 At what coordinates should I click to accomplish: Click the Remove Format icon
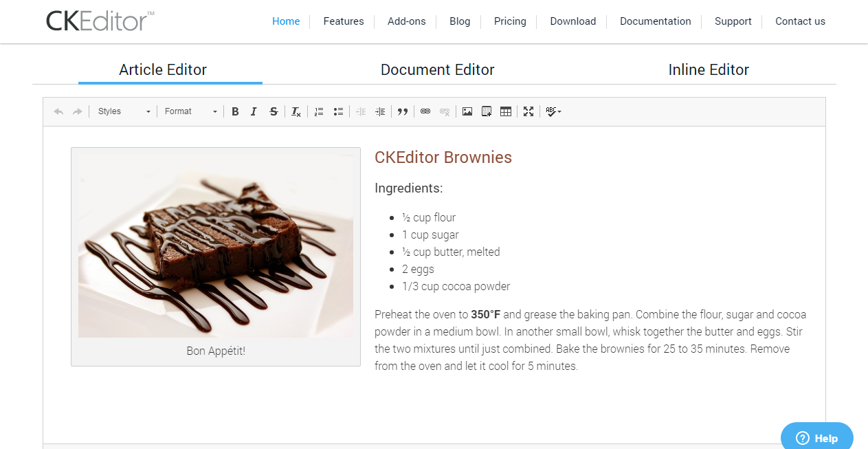296,111
